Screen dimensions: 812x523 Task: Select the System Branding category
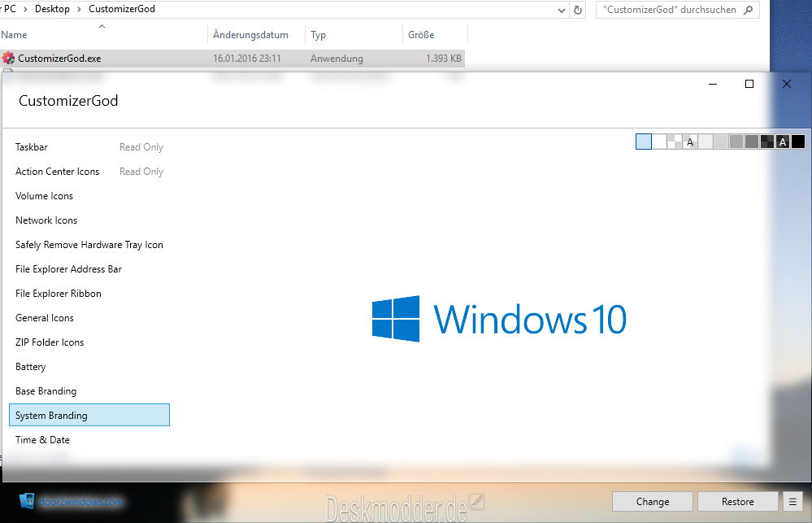[x=89, y=415]
